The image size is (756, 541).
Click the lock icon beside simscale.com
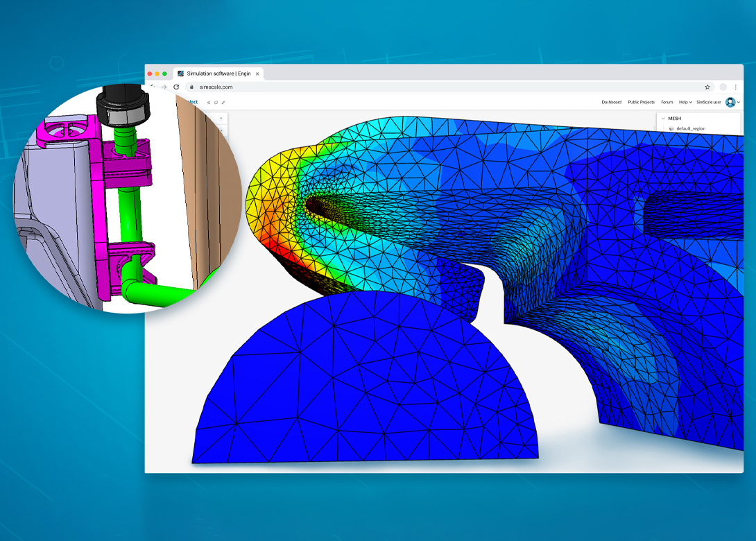192,87
